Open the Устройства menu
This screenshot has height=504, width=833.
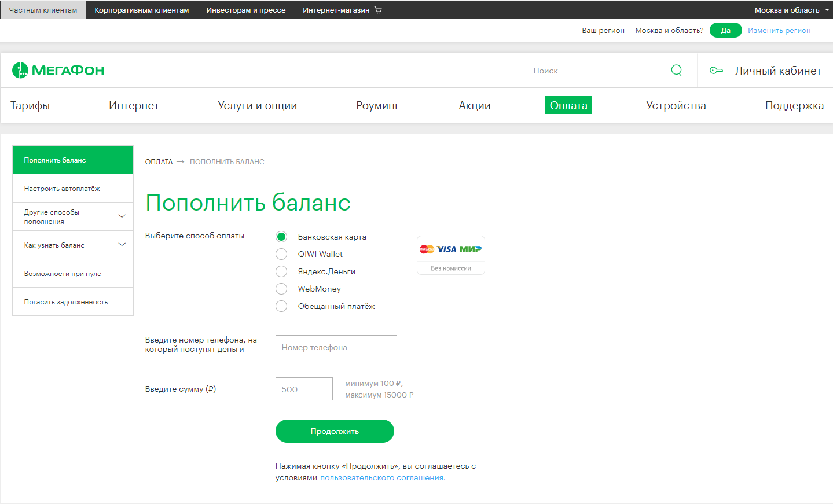pyautogui.click(x=676, y=105)
